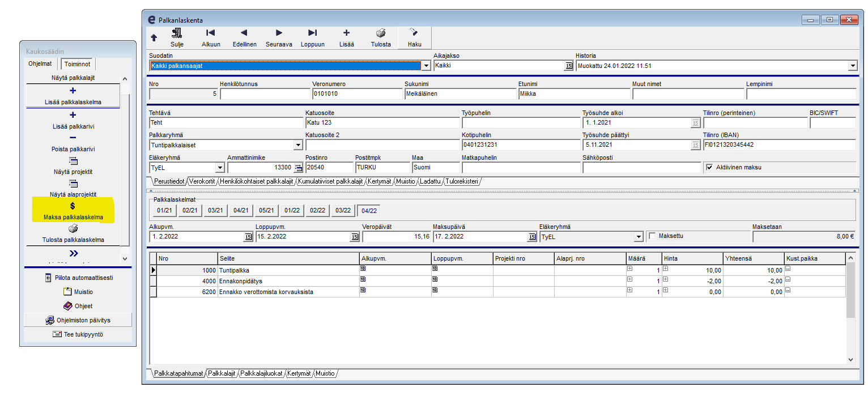
Task: Open calendar for Työsuhde alkoi
Action: coord(695,122)
